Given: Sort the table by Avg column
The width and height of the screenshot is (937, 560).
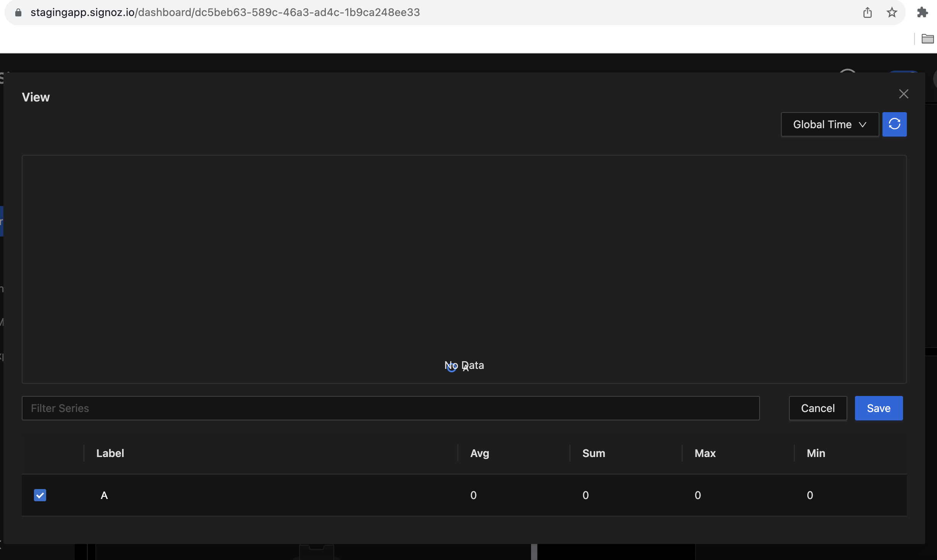Looking at the screenshot, I should [480, 453].
